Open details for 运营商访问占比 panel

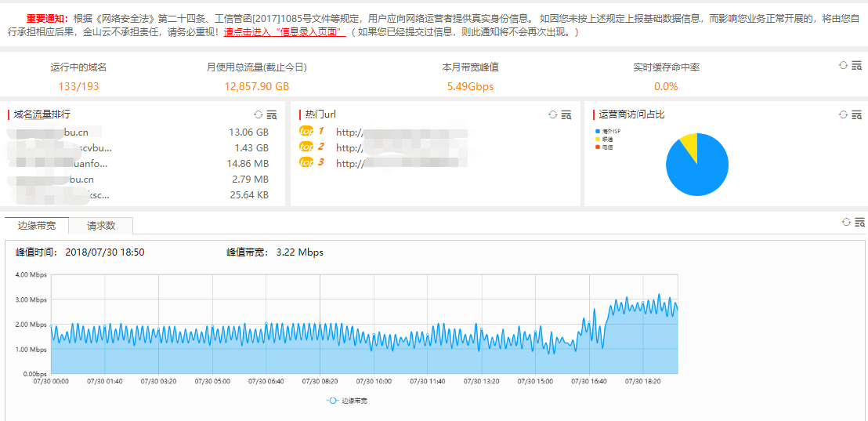coord(856,114)
